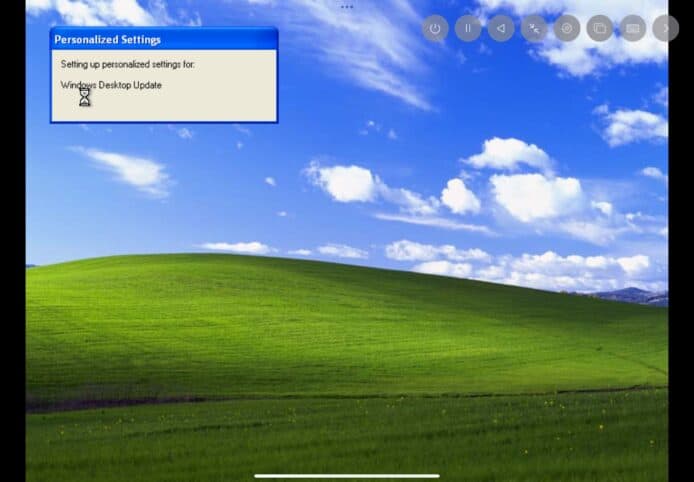Screen dimensions: 694x482
Task: Show the on-screen keyboard
Action: pyautogui.click(x=632, y=28)
